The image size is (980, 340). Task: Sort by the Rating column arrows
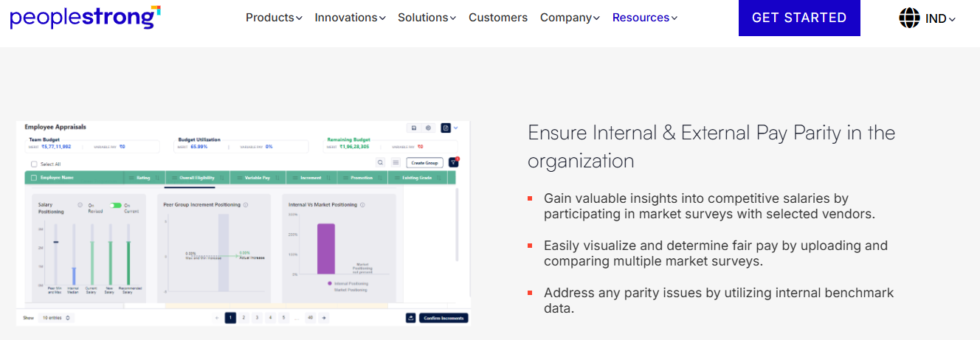(x=157, y=178)
